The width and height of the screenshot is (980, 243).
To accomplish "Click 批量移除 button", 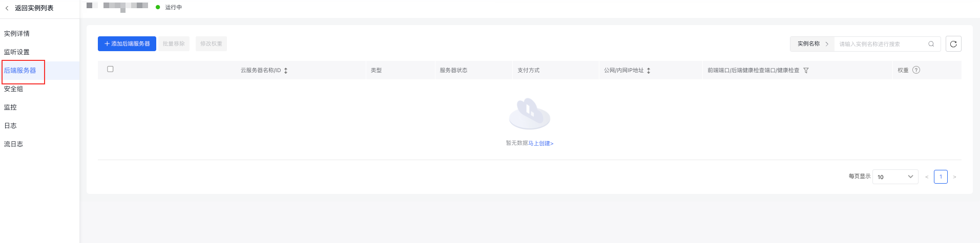I will 174,44.
